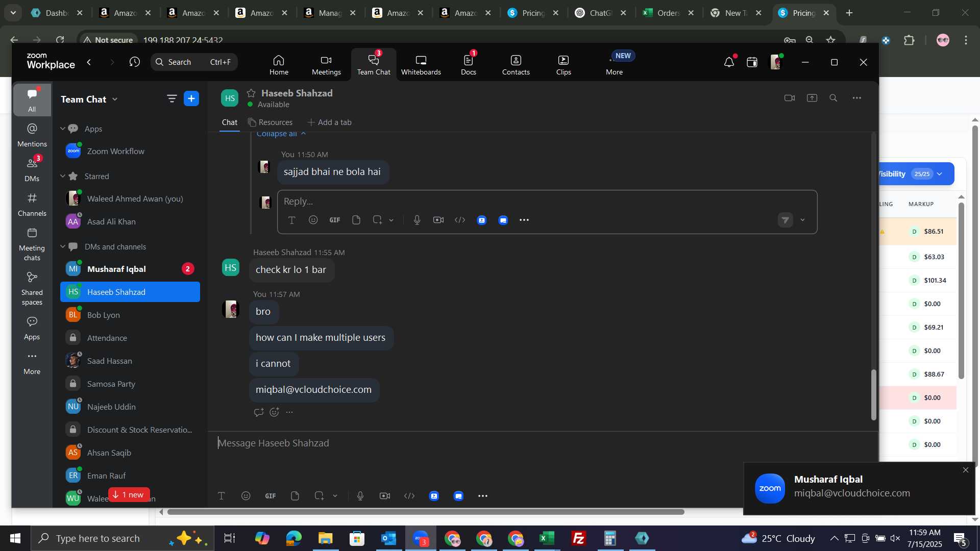Expand screenshot options dropdown in main composer
The width and height of the screenshot is (980, 551).
pos(335,496)
